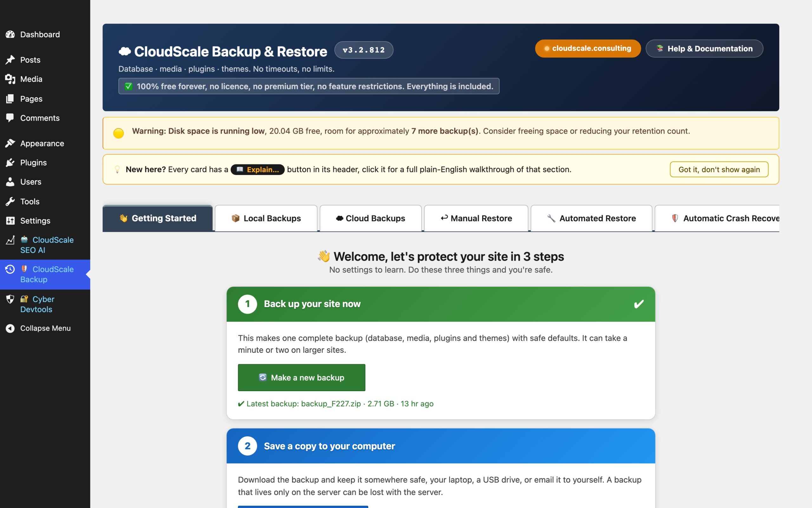Open Dashboard from the sidebar icon
The height and width of the screenshot is (508, 812).
(x=10, y=34)
